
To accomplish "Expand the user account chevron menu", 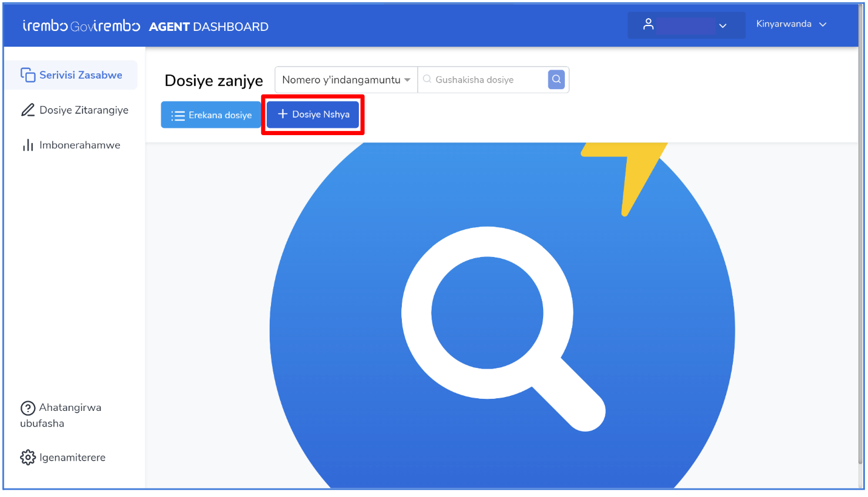I will [722, 25].
